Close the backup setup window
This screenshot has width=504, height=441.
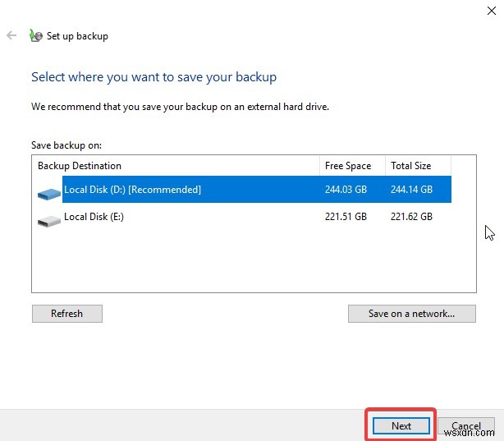tap(491, 11)
